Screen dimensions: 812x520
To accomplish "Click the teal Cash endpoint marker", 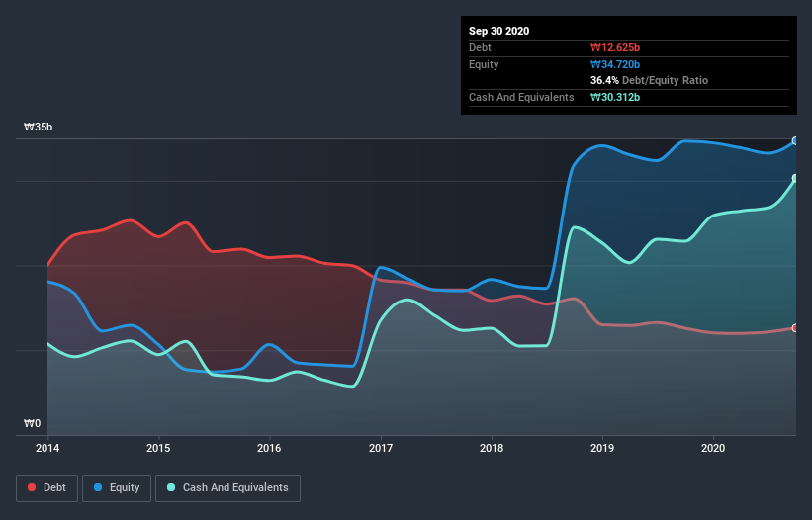I will point(795,179).
